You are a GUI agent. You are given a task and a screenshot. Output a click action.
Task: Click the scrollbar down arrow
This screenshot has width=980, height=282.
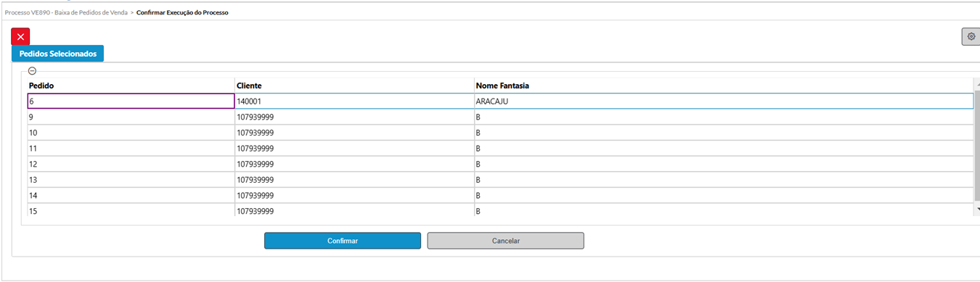(x=977, y=209)
